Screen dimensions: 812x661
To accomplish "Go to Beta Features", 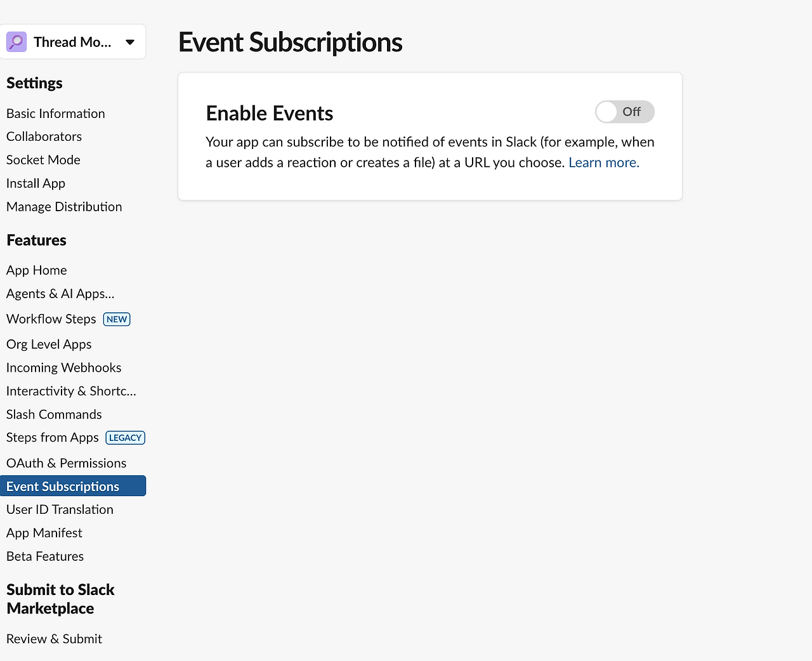I will click(45, 556).
